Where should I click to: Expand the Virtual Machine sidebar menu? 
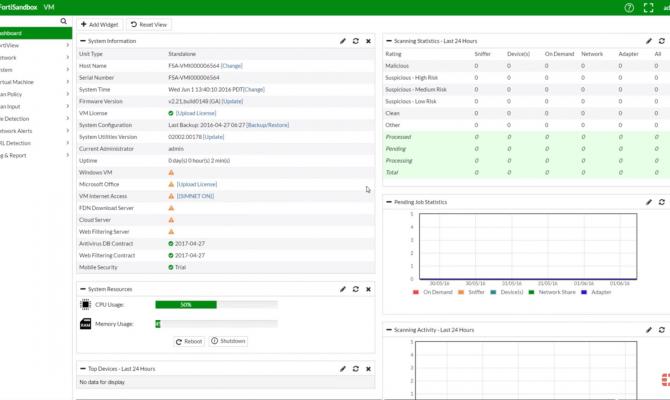[x=68, y=82]
